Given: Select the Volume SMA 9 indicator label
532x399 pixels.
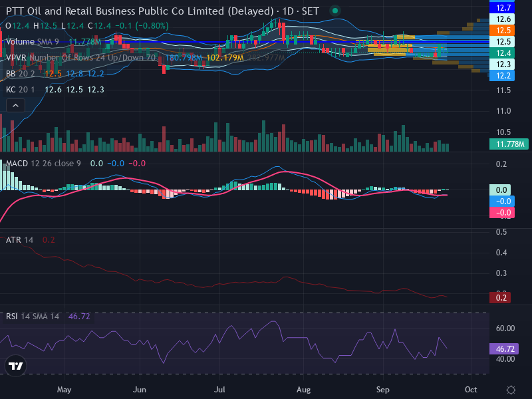Looking at the screenshot, I should (x=33, y=42).
